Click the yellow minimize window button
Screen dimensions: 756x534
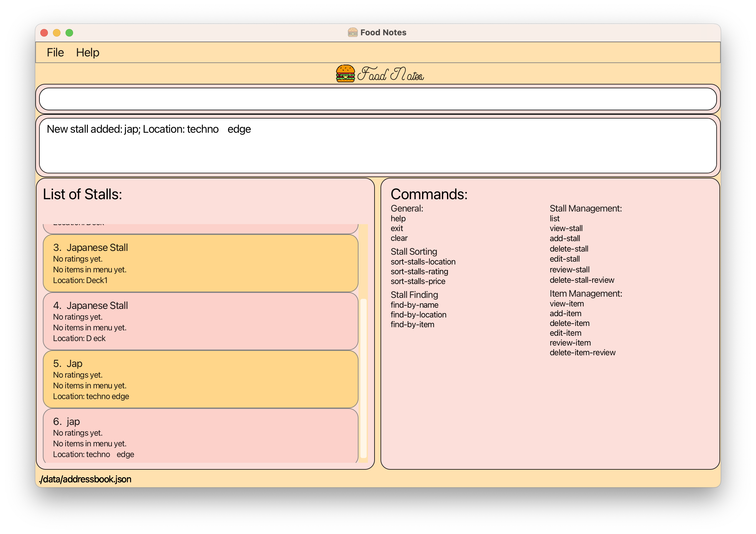pos(57,32)
